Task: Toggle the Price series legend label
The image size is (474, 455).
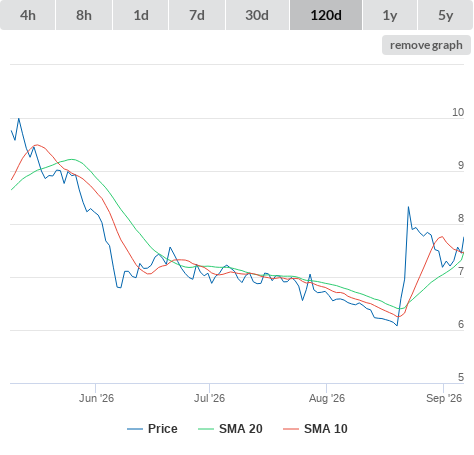Action: tap(163, 429)
